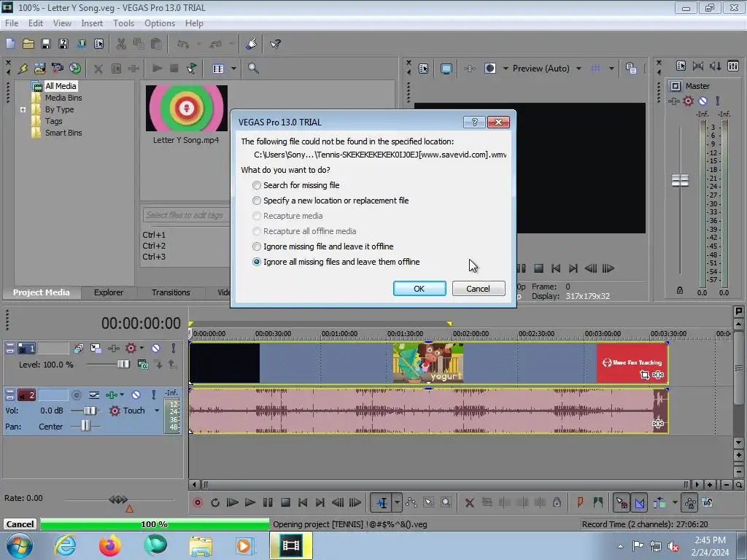747x560 pixels.
Task: Click the dialog's question mark Help button
Action: click(x=474, y=122)
